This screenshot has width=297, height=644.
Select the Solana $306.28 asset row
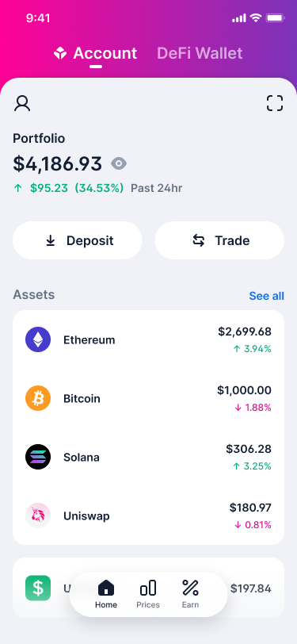pos(149,457)
